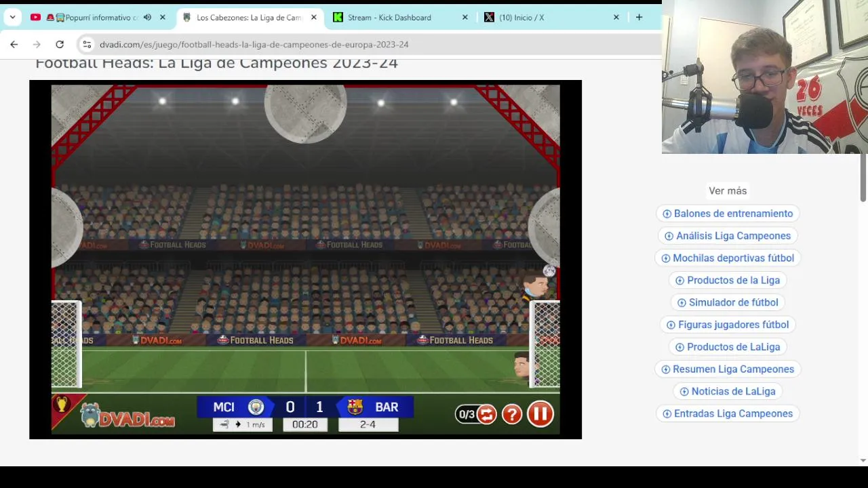Open the DVADI.com logo in game

[x=127, y=416]
